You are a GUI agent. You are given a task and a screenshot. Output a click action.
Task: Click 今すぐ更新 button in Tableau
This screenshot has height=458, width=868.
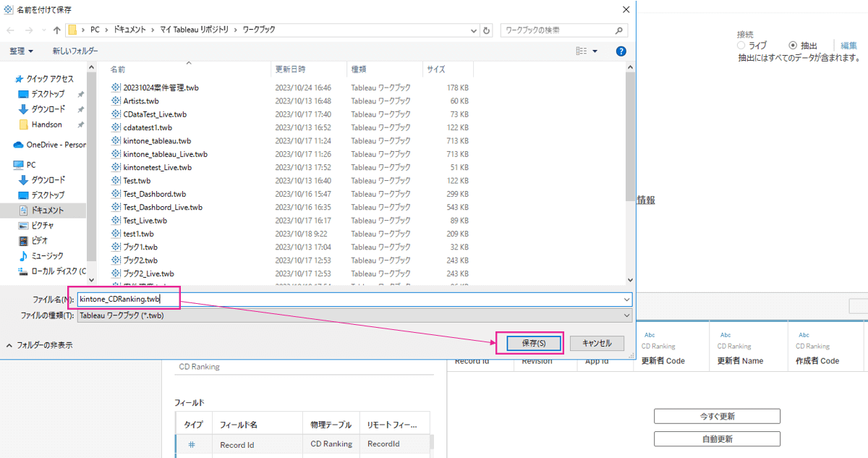717,416
